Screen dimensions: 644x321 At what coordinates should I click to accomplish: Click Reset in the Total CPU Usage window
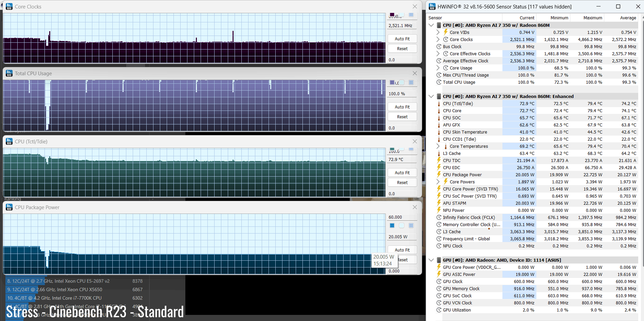[x=402, y=117]
